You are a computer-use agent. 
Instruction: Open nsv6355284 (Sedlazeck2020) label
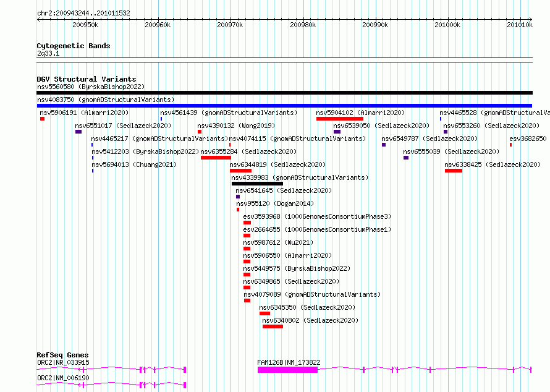click(x=248, y=151)
